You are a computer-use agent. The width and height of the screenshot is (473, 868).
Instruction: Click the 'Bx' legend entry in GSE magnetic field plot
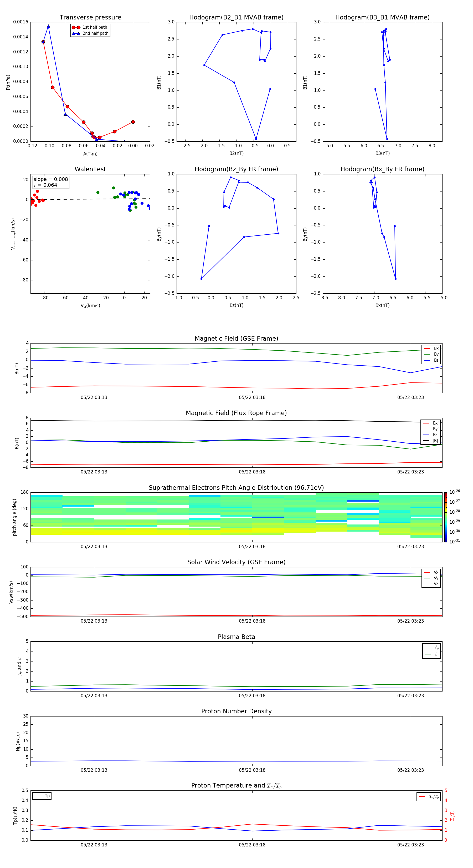pyautogui.click(x=431, y=349)
